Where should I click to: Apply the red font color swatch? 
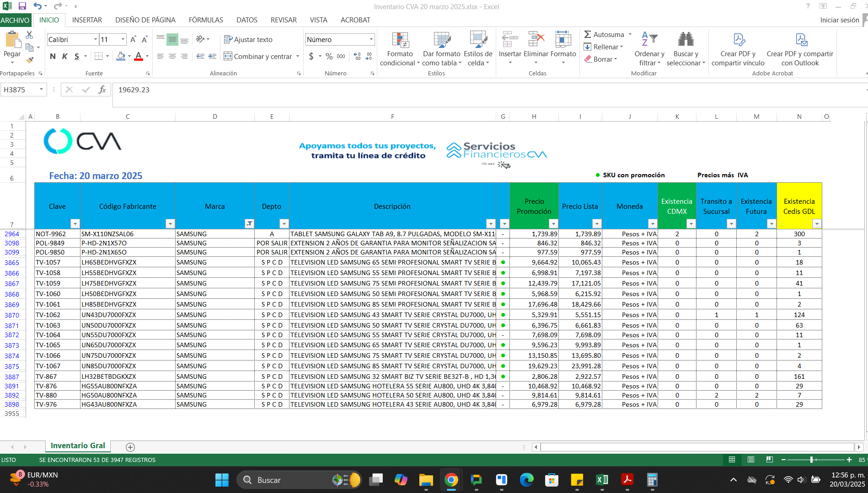(139, 56)
